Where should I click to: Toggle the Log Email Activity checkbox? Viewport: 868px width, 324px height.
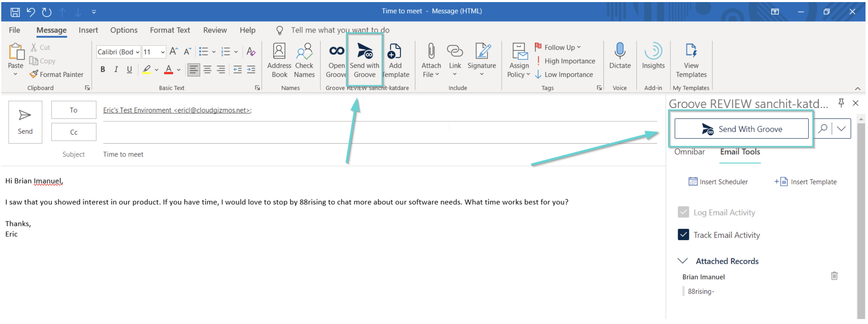click(x=683, y=212)
